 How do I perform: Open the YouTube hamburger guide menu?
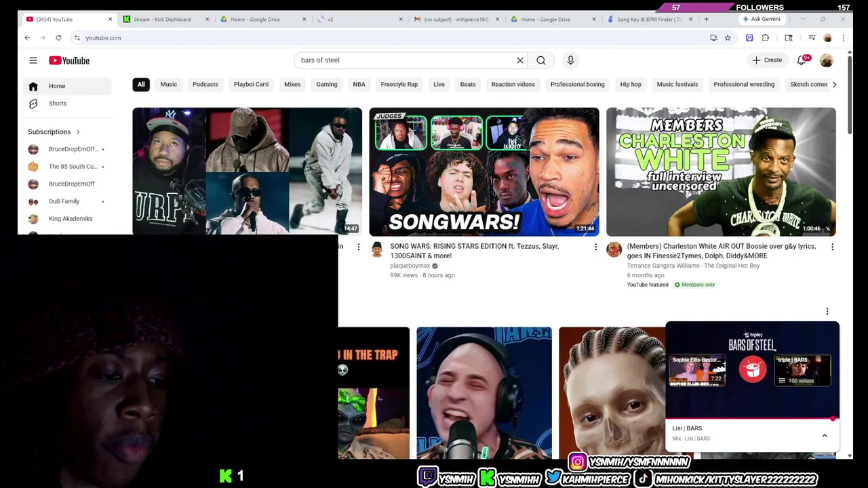pyautogui.click(x=33, y=60)
